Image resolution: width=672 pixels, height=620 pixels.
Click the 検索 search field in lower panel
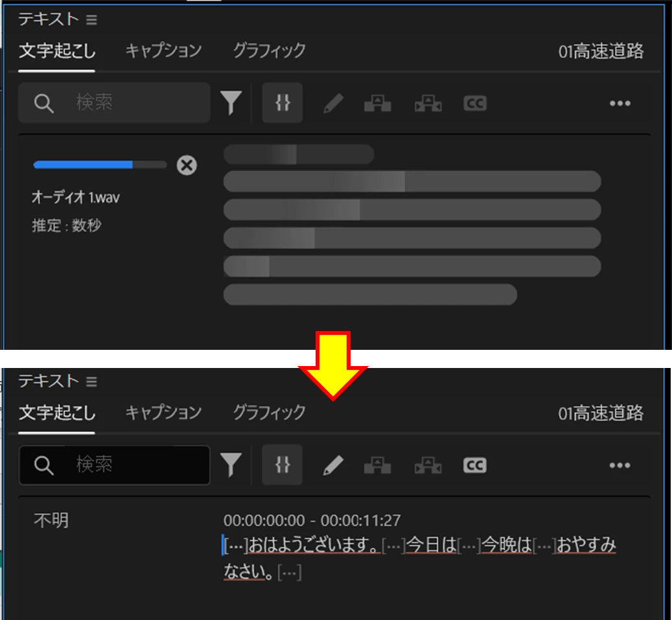[x=115, y=465]
